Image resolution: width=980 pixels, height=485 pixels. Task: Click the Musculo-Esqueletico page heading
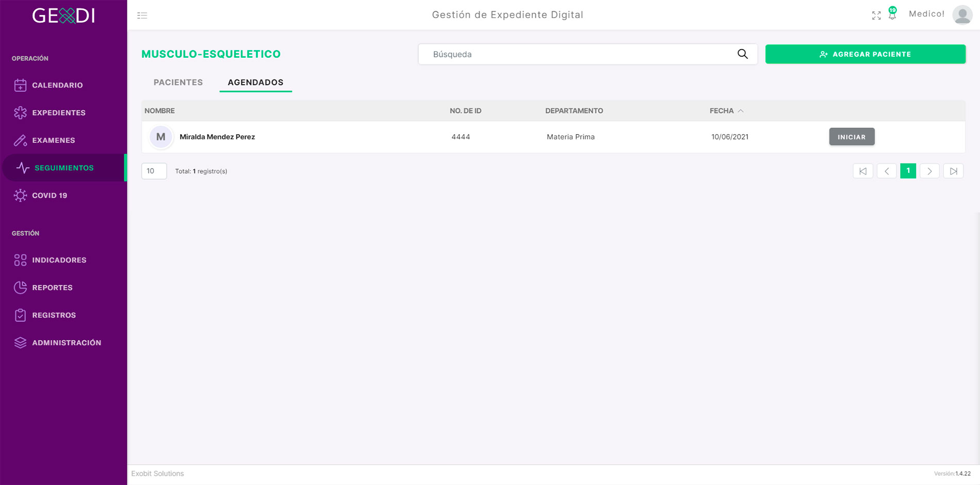tap(211, 54)
